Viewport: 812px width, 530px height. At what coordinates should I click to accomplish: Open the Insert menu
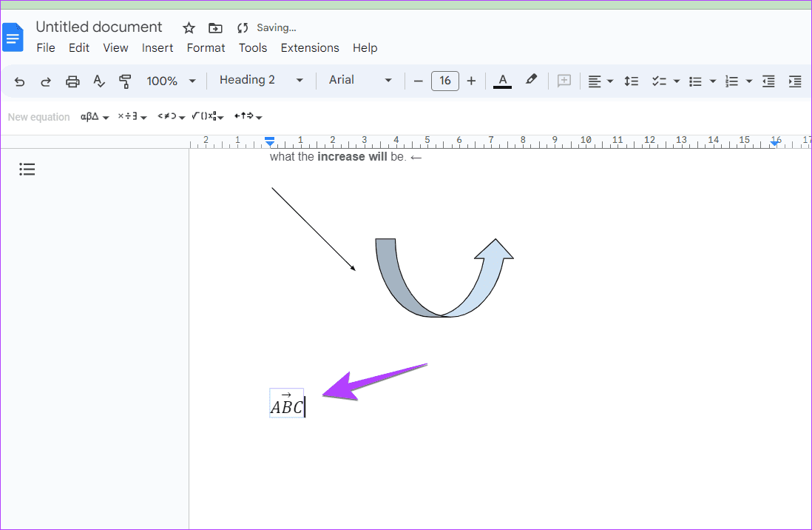(x=158, y=47)
